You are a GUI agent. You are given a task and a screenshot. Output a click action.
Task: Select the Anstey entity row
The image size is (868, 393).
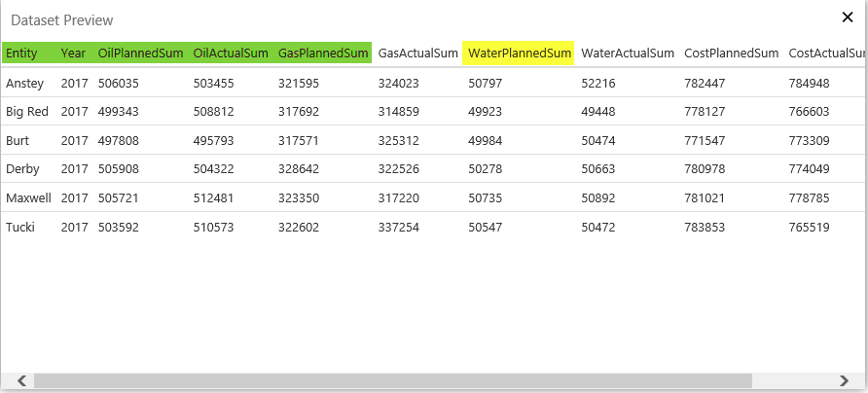(x=24, y=83)
